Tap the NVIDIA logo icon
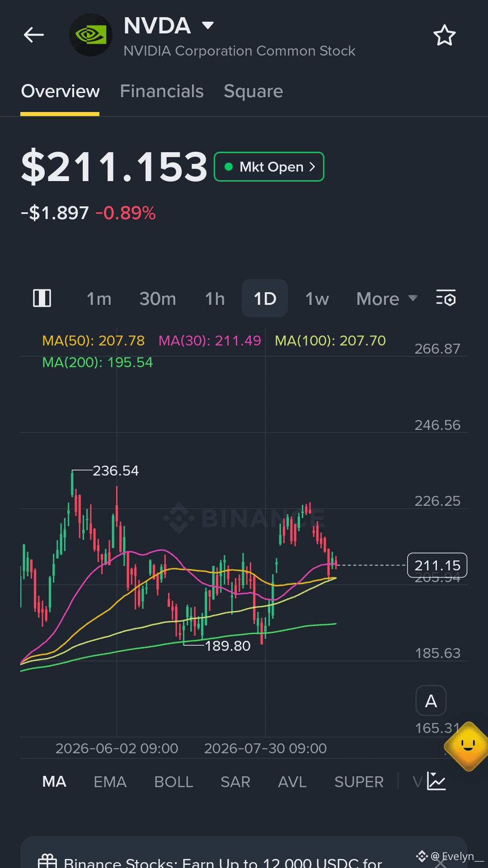488x868 pixels. [91, 35]
